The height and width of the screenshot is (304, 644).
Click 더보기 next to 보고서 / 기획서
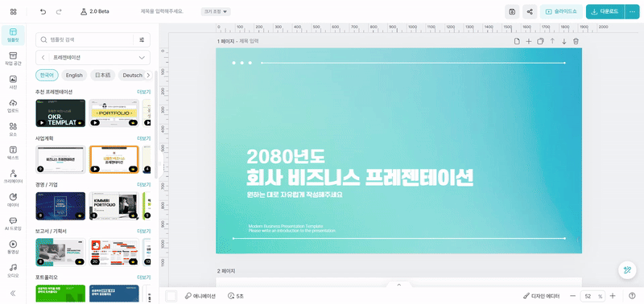143,231
